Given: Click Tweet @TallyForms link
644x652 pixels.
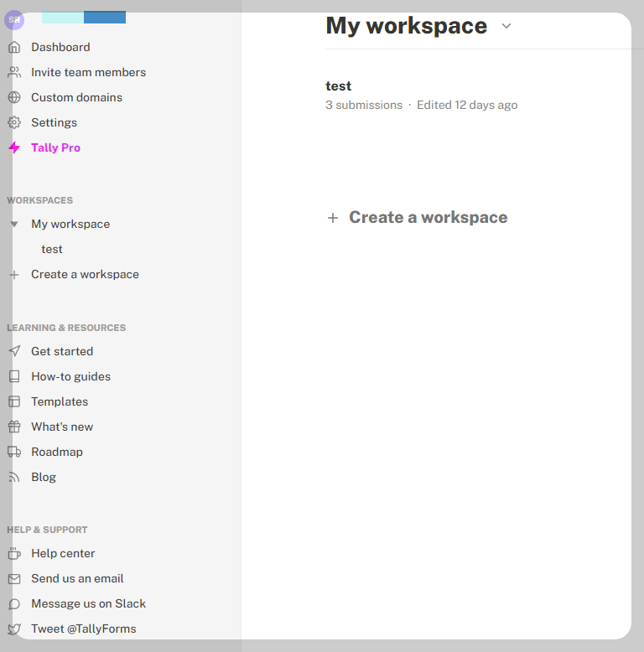Looking at the screenshot, I should [x=84, y=629].
